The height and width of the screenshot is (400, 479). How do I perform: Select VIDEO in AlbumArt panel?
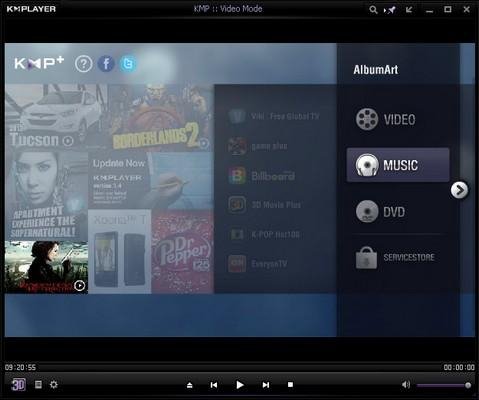click(398, 119)
